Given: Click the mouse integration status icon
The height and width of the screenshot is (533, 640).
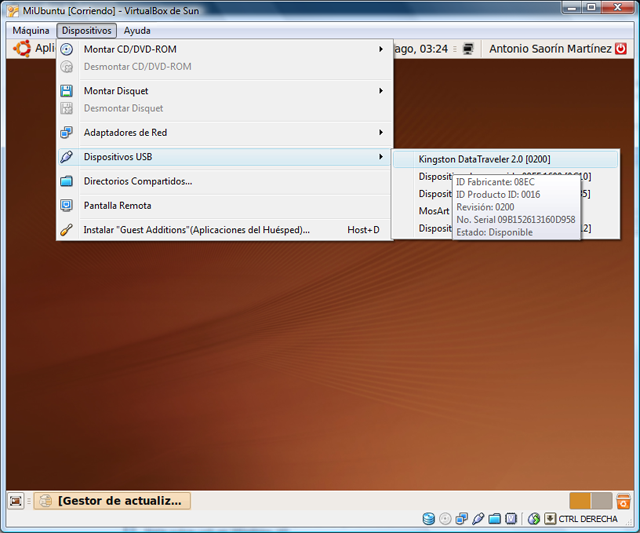Looking at the screenshot, I should [534, 519].
